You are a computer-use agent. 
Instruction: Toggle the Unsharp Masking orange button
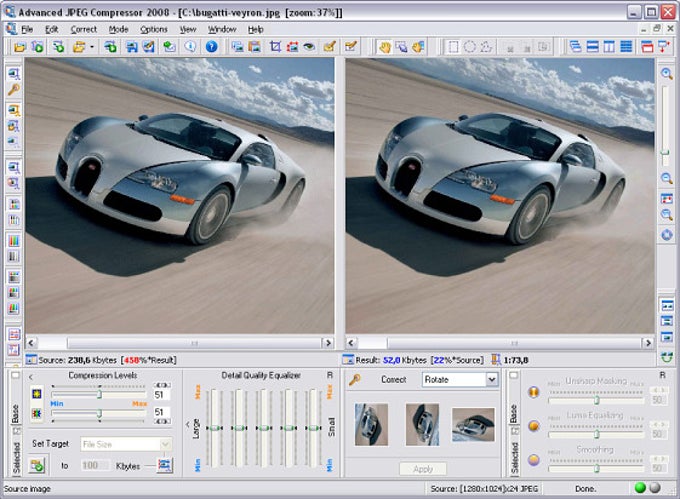point(533,392)
